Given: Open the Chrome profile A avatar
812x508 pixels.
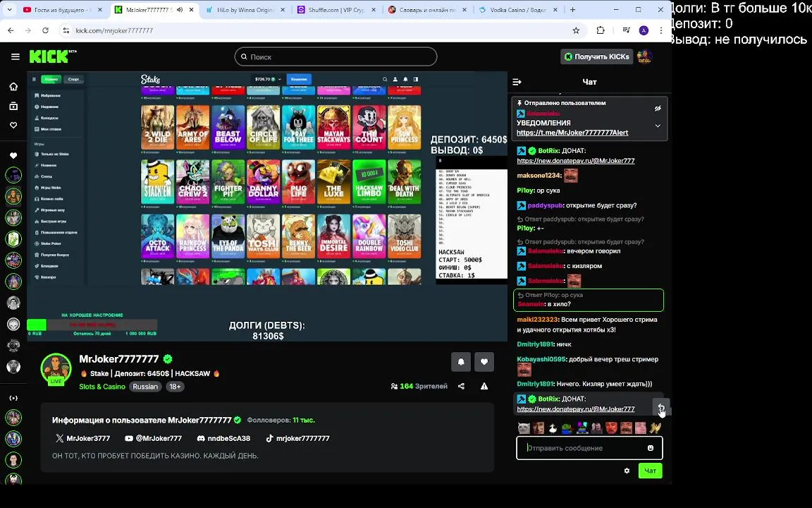Looking at the screenshot, I should pos(644,30).
